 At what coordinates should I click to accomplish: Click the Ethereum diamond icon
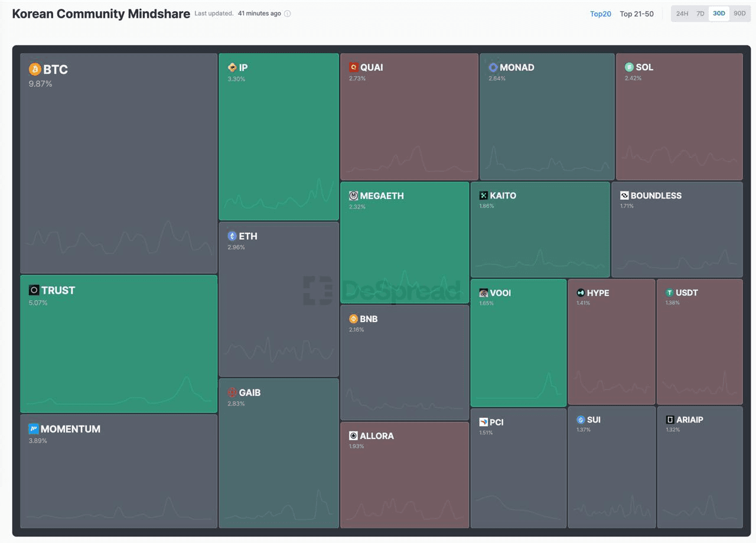(x=232, y=236)
